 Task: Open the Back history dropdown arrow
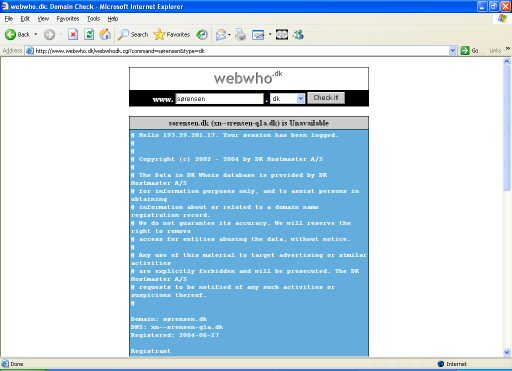coord(35,34)
